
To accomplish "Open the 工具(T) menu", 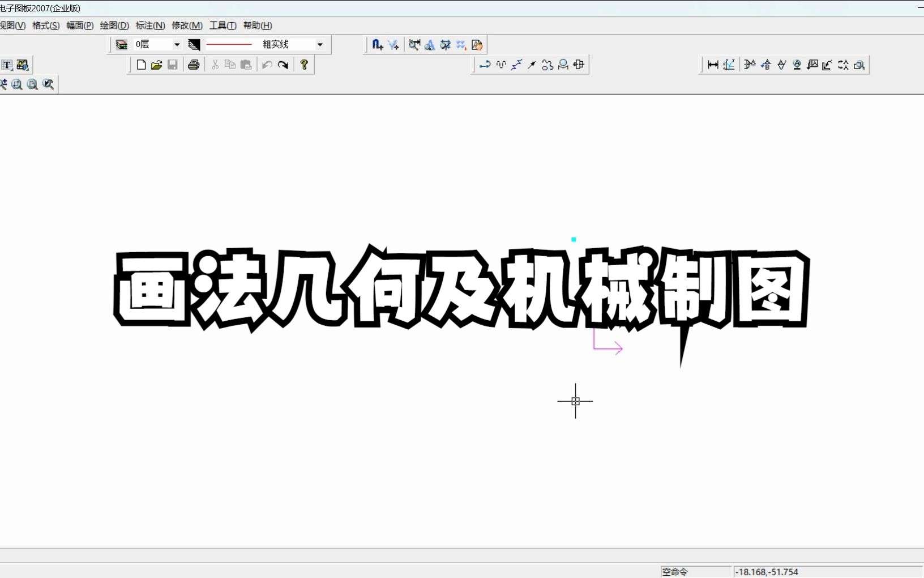I will coord(223,25).
